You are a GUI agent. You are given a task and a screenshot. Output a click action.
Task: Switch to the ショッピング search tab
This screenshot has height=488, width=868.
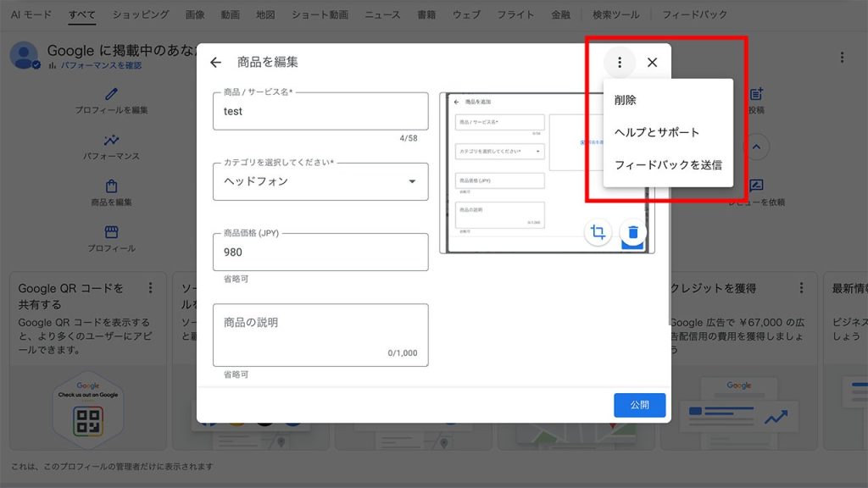pyautogui.click(x=141, y=15)
